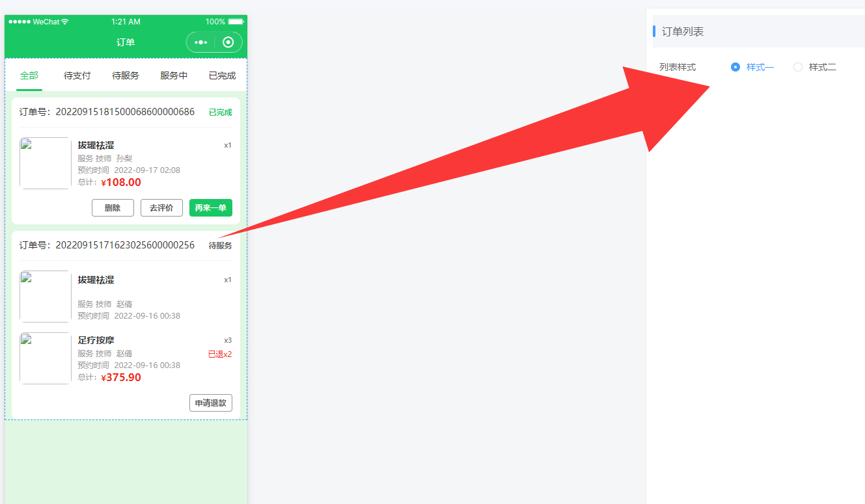Open the mini program three-dots menu
This screenshot has height=504, width=865.
coord(200,42)
